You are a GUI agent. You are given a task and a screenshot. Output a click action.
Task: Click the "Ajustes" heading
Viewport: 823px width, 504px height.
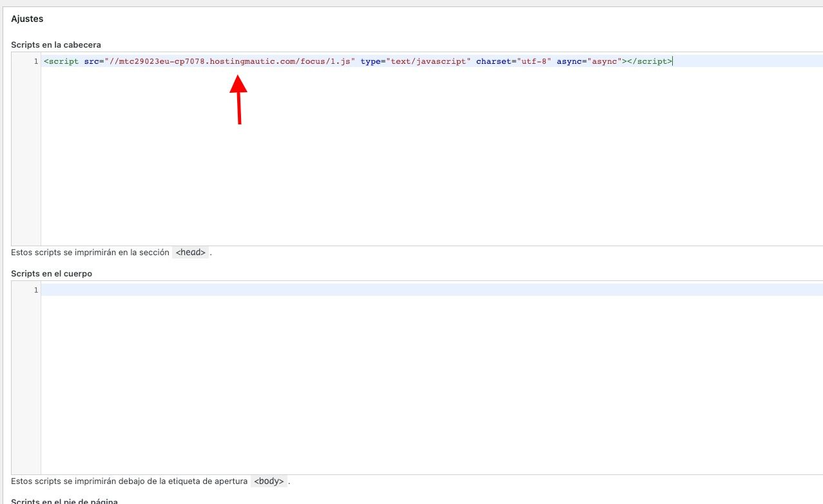27,19
